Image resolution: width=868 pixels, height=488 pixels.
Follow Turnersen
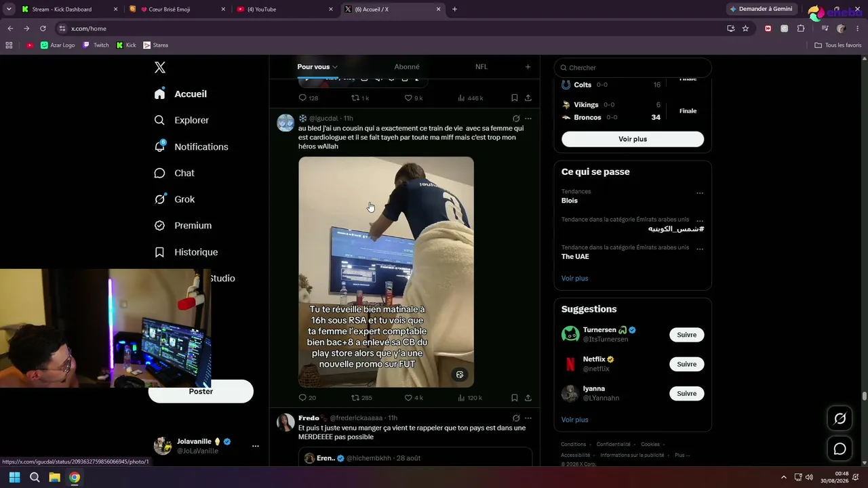[686, 335]
